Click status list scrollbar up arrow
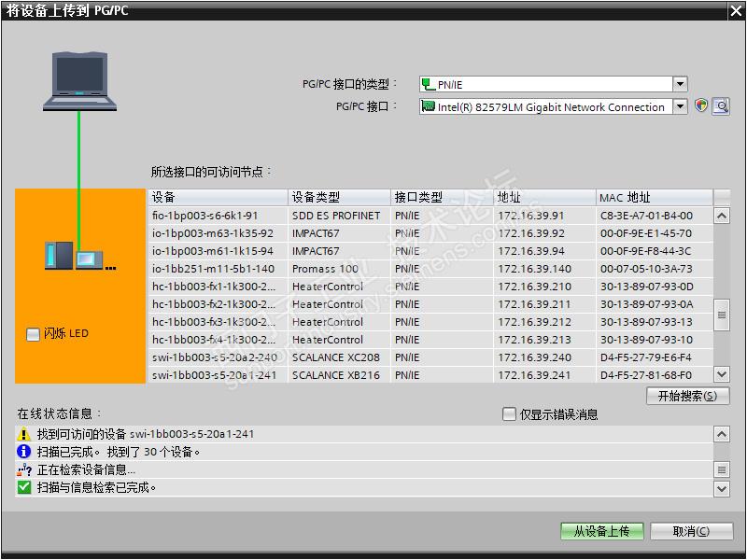The height and width of the screenshot is (560, 747). (722, 434)
